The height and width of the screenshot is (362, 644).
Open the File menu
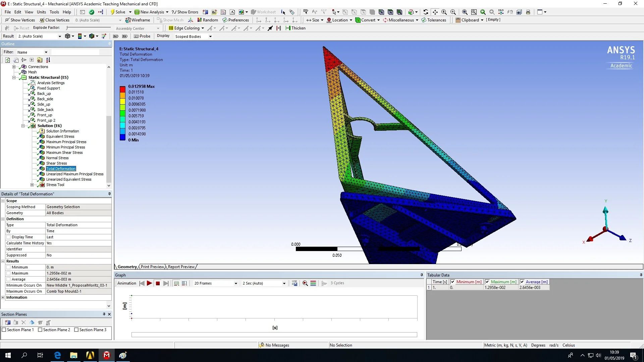coord(8,12)
